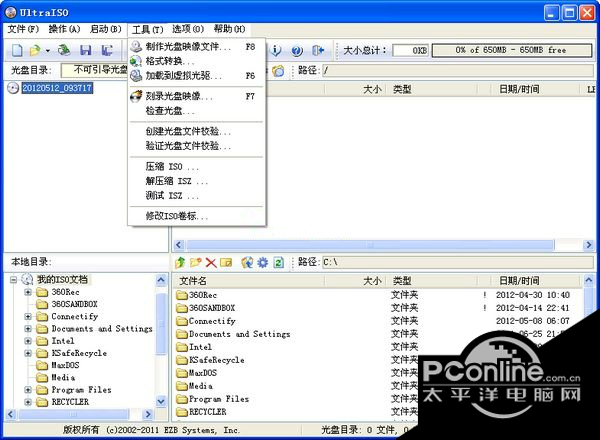Expand the Program Files tree folder
The height and width of the screenshot is (440, 600).
click(x=28, y=390)
